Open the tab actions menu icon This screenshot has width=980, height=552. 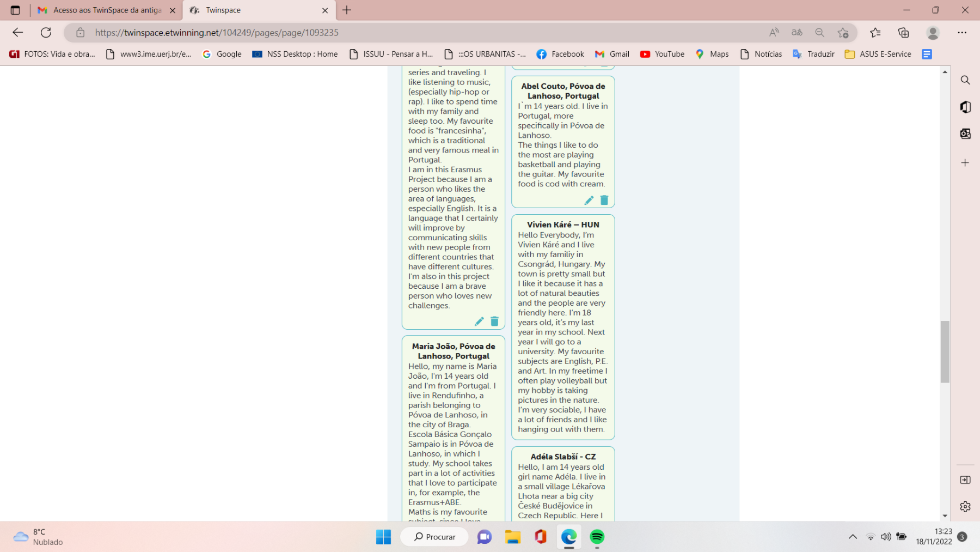pyautogui.click(x=15, y=10)
